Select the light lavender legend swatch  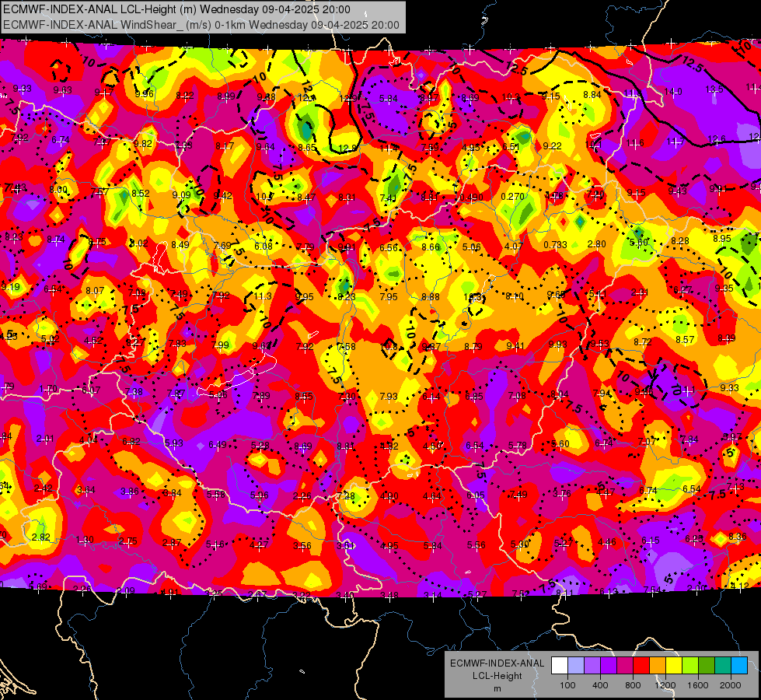(575, 666)
